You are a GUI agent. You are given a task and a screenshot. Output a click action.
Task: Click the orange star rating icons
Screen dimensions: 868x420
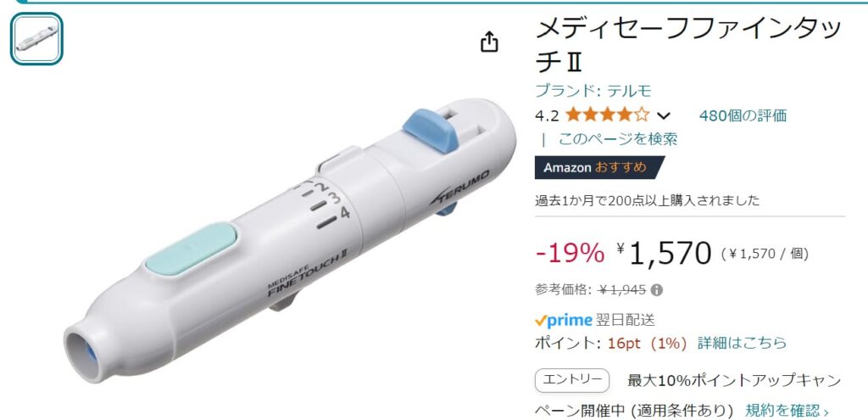(607, 115)
